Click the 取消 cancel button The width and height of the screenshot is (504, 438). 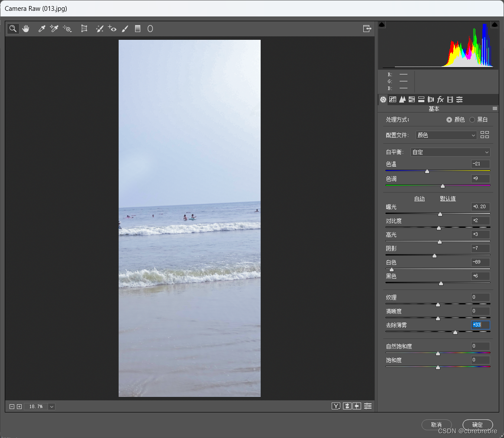(436, 425)
